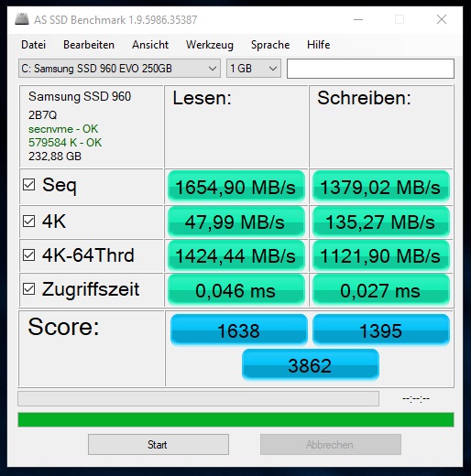This screenshot has height=476, width=471.
Task: Expand the Samsung SSD 960 EVO drive dropdown
Action: click(x=119, y=69)
